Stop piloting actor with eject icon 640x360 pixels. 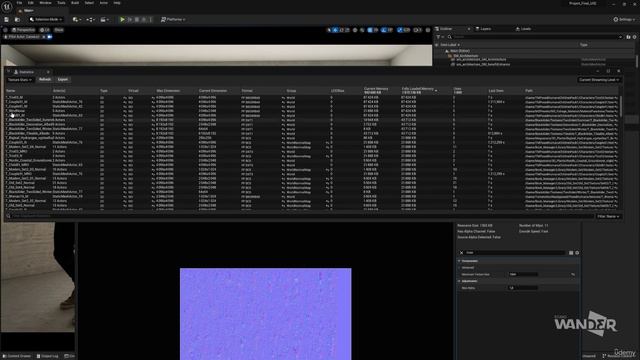[x=44, y=37]
